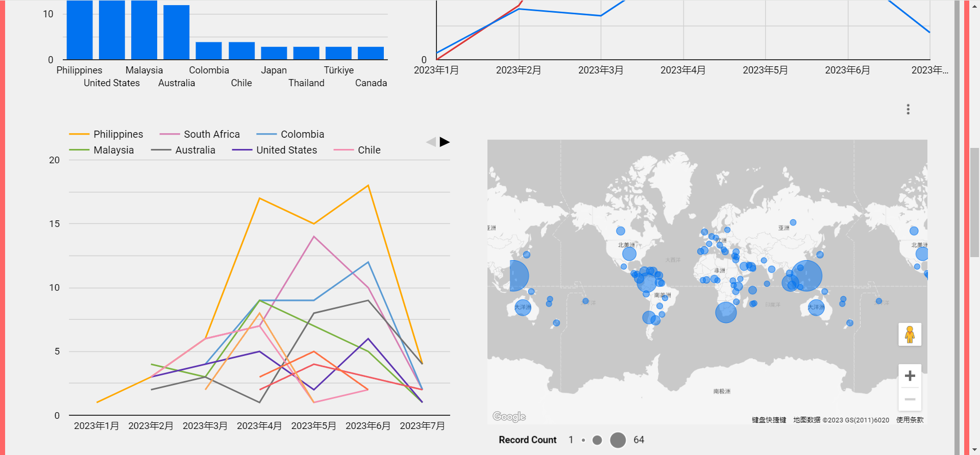Open the map chart three-dot options menu
This screenshot has width=980, height=455.
pos(908,109)
